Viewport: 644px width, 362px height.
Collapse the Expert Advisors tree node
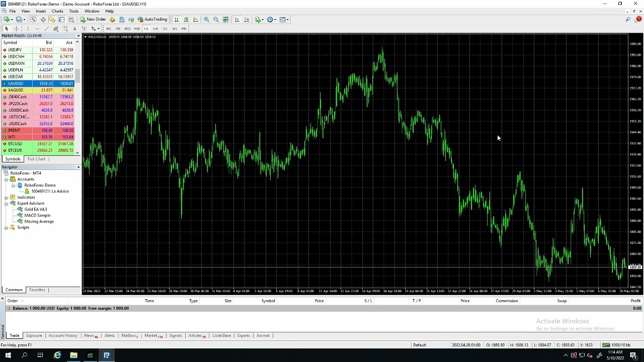(6, 203)
